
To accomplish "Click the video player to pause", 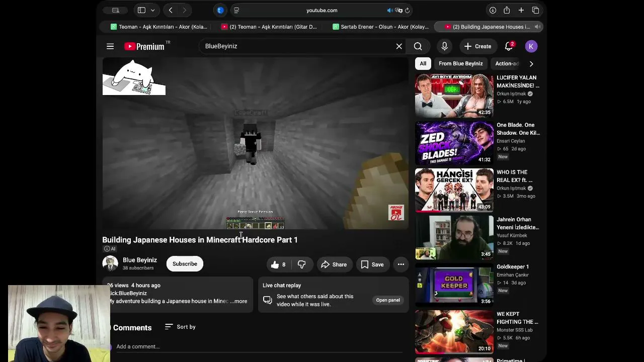I will (256, 143).
